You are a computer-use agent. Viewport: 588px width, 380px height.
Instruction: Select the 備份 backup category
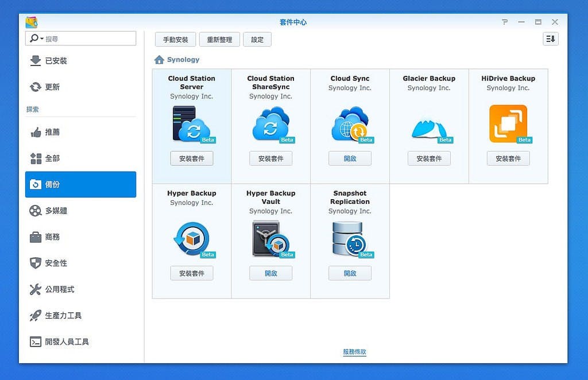(x=80, y=184)
